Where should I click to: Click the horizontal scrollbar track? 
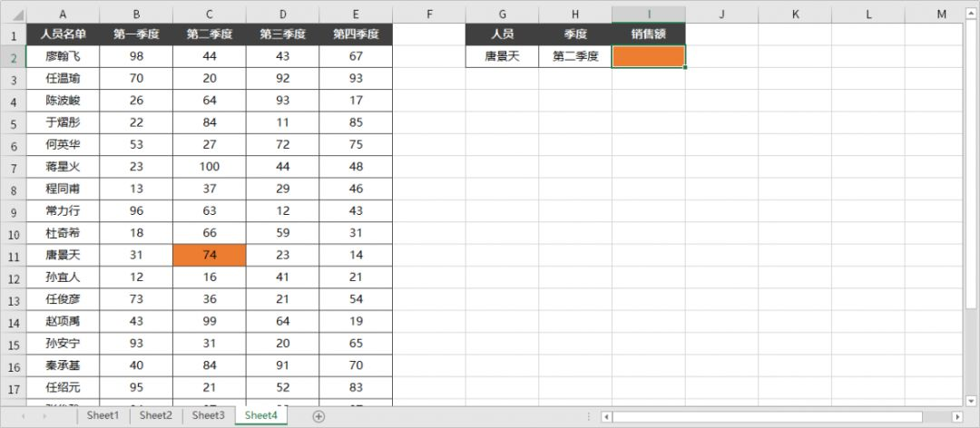pyautogui.click(x=780, y=416)
